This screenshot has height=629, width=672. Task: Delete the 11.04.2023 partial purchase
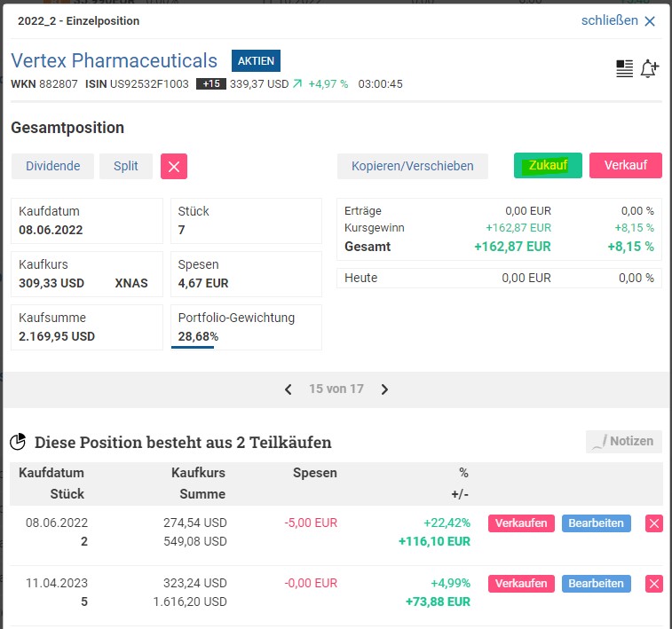(x=654, y=584)
